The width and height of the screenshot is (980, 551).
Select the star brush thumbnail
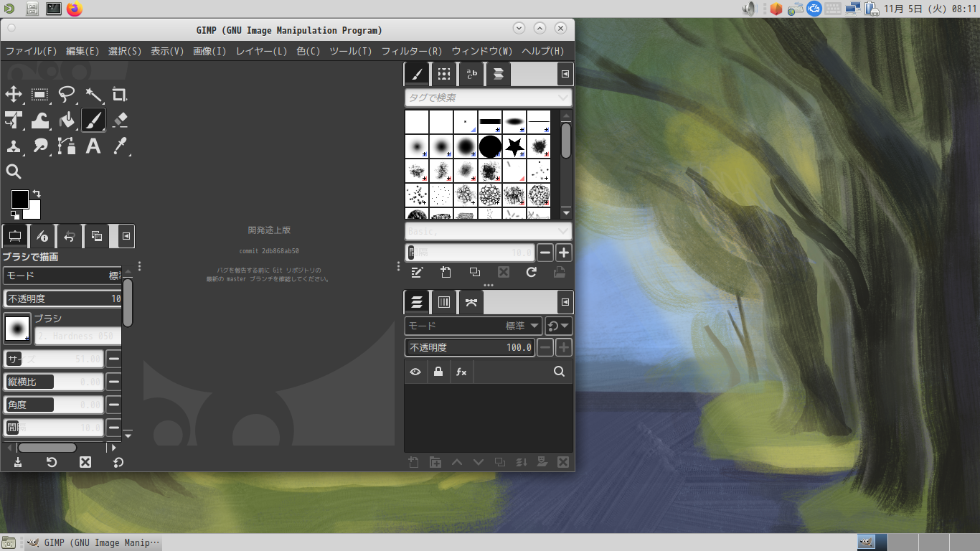pos(514,146)
